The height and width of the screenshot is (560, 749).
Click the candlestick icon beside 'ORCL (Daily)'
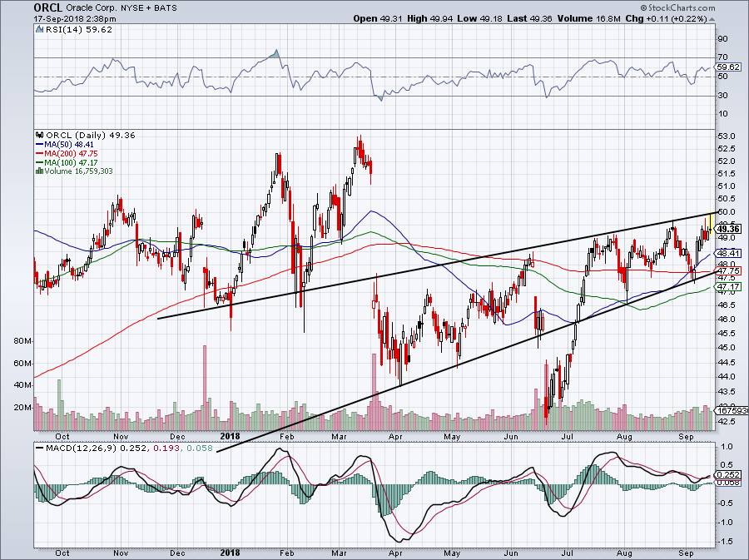point(40,136)
